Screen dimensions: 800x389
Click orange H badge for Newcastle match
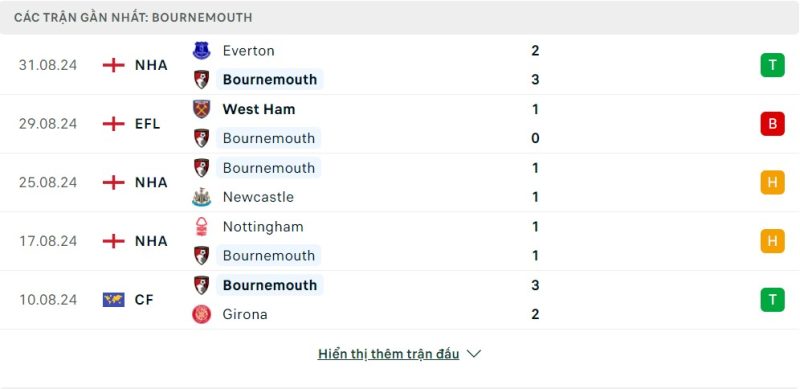coord(772,182)
